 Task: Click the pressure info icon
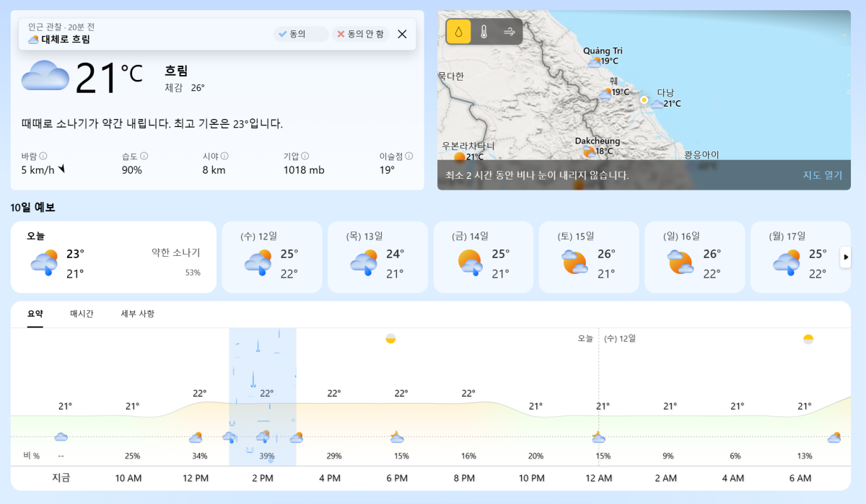[x=305, y=156]
